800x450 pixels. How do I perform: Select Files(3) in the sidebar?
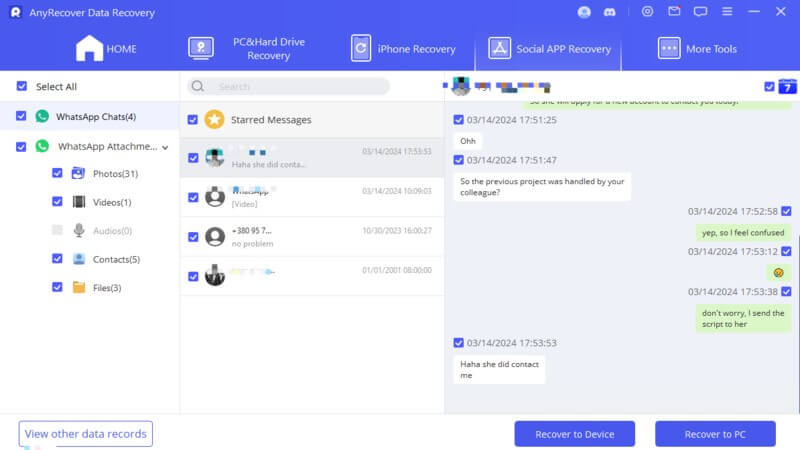click(x=107, y=288)
